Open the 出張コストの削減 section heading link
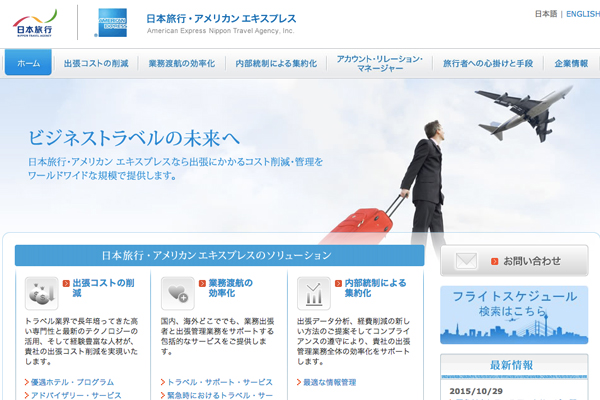 103,288
